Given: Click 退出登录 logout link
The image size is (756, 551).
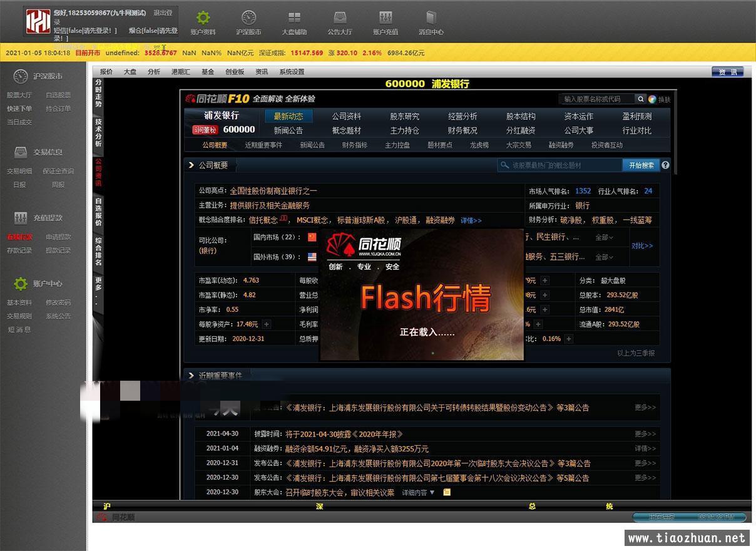Looking at the screenshot, I should click(163, 13).
